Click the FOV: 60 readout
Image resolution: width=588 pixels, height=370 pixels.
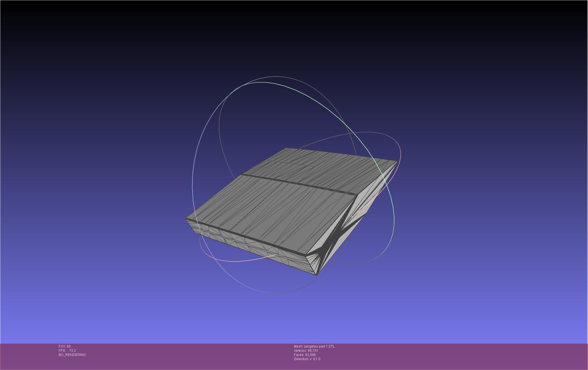(x=65, y=346)
